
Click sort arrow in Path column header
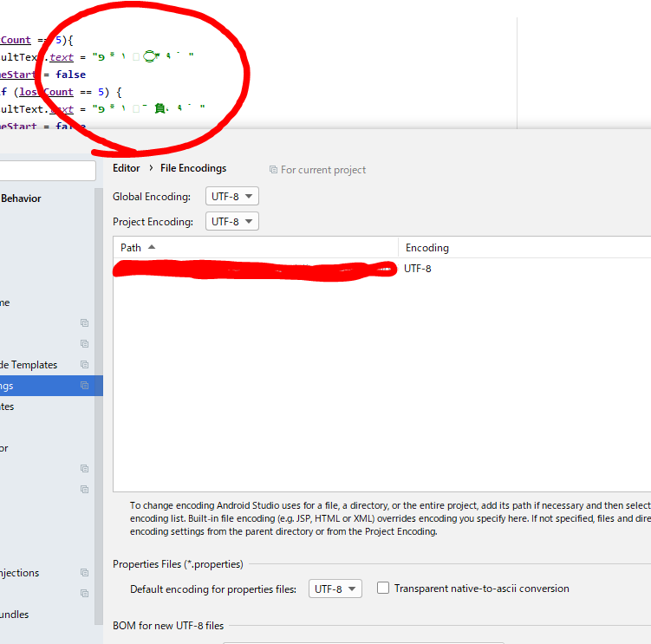(152, 247)
